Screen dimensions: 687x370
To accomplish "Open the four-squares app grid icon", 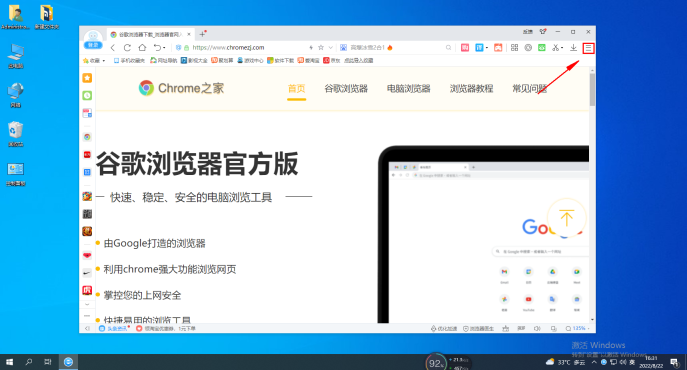I will [x=514, y=48].
